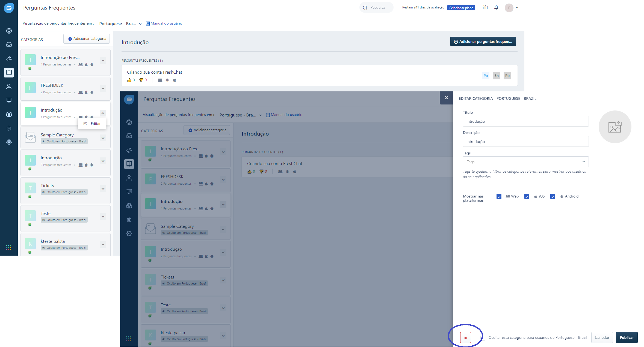Uncheck the iOS platform checkbox

(x=527, y=196)
